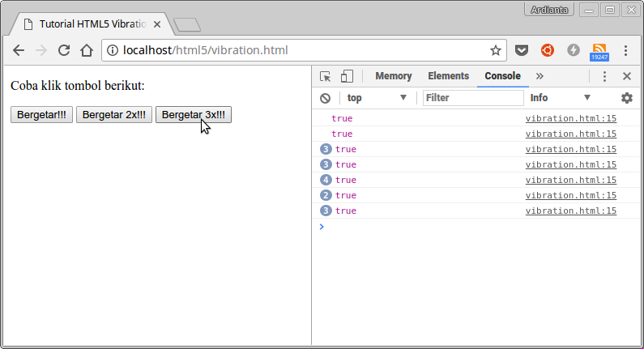Toggle the device toolbar icon
The width and height of the screenshot is (644, 349).
coord(347,76)
